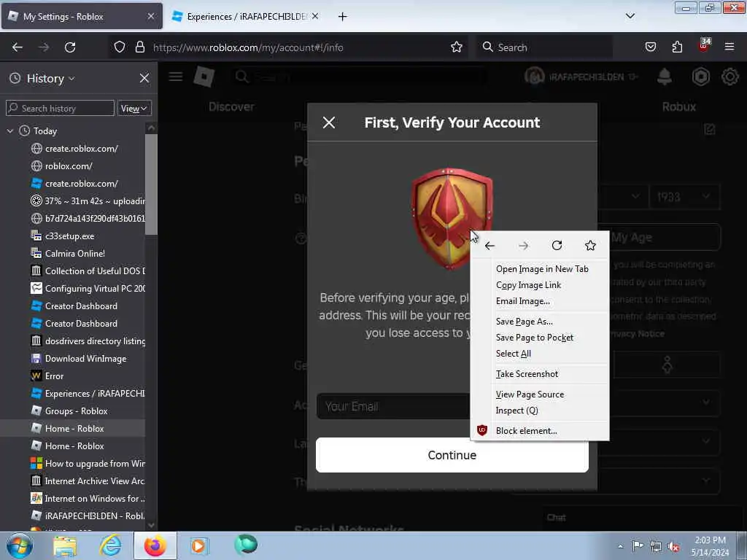Open the Error history entry

54,376
